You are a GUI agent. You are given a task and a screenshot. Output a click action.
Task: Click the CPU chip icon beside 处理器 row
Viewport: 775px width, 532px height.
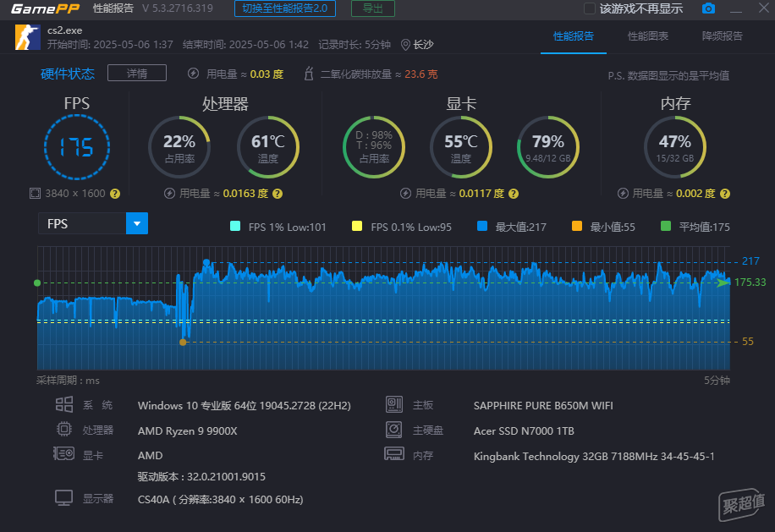[x=64, y=429]
